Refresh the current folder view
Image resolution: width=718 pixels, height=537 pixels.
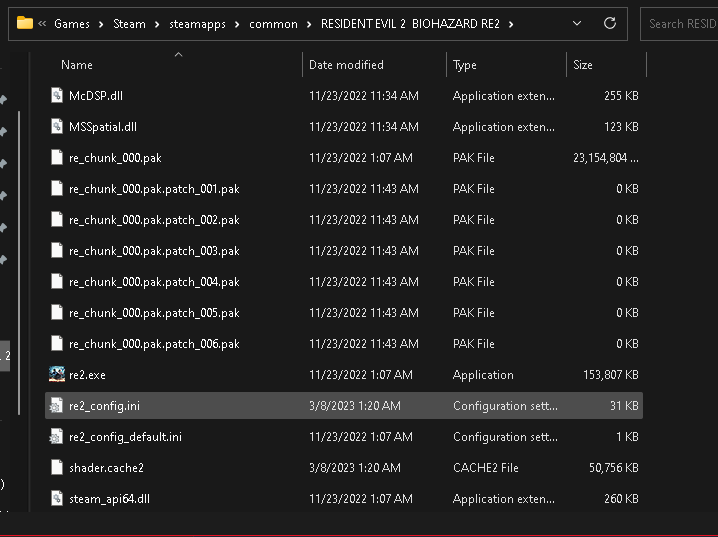[609, 23]
